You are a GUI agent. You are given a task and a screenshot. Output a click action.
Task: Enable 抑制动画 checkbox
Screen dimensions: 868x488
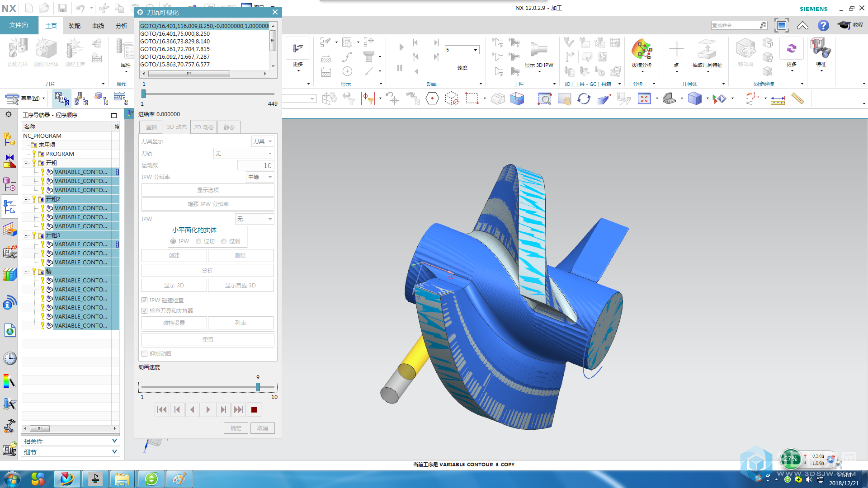point(145,353)
